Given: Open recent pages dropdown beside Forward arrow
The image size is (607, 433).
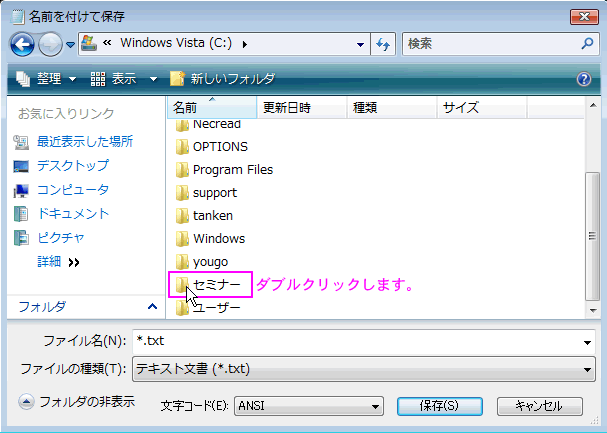Looking at the screenshot, I should (x=70, y=45).
